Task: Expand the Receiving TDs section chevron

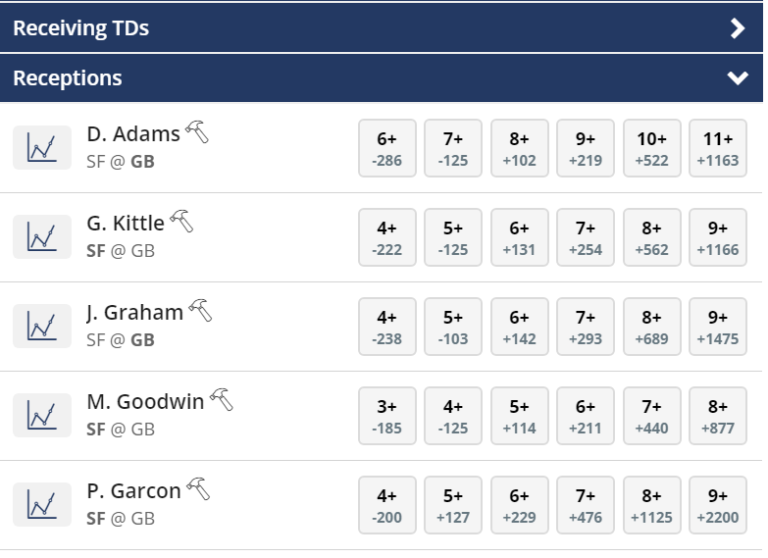Action: point(738,28)
